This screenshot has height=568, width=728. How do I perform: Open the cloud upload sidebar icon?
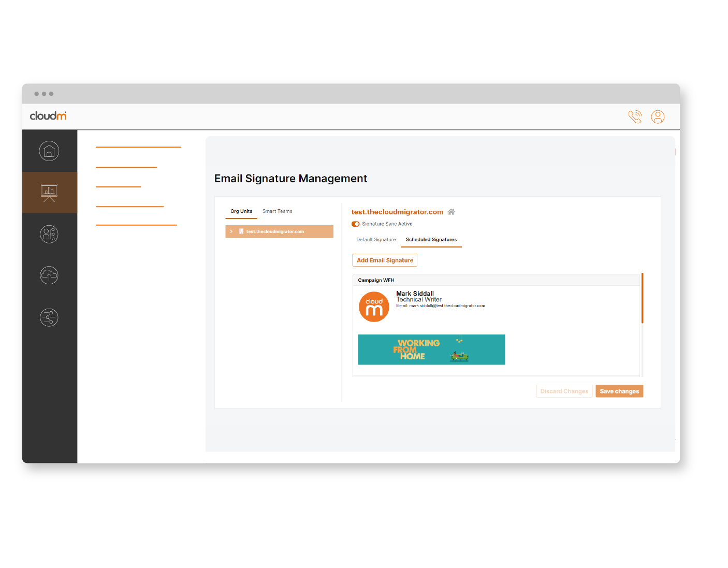point(49,275)
